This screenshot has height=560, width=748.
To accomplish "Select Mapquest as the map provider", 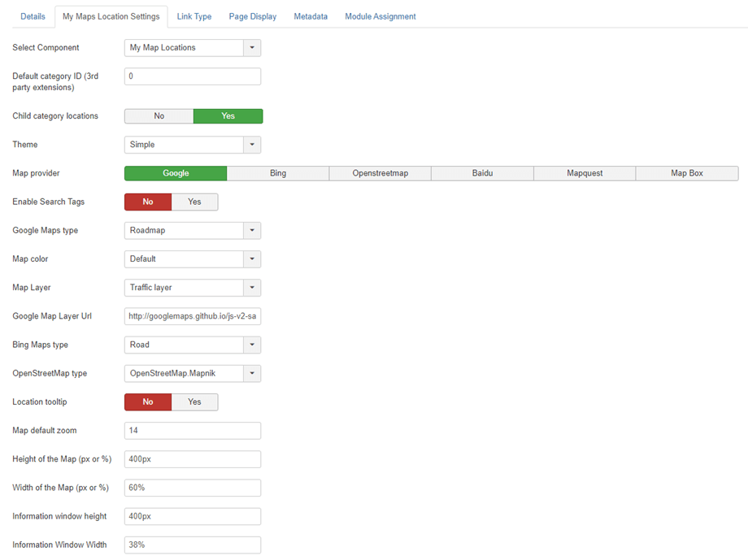I will point(585,173).
